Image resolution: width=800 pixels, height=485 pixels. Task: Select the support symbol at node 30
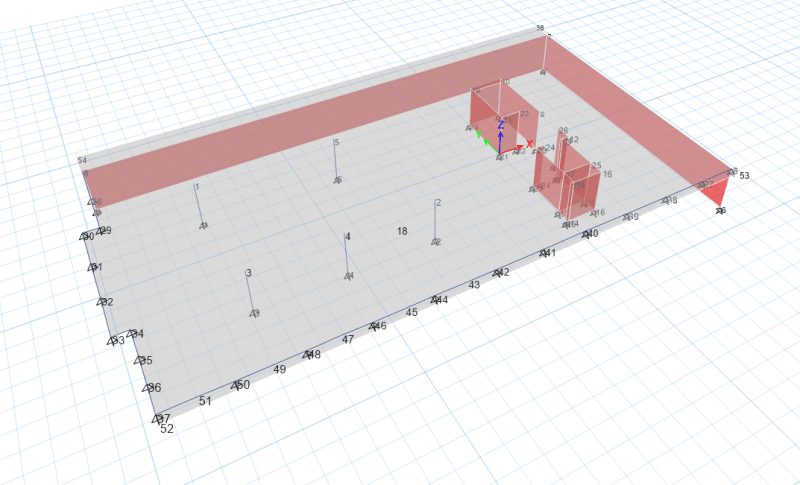tap(84, 236)
